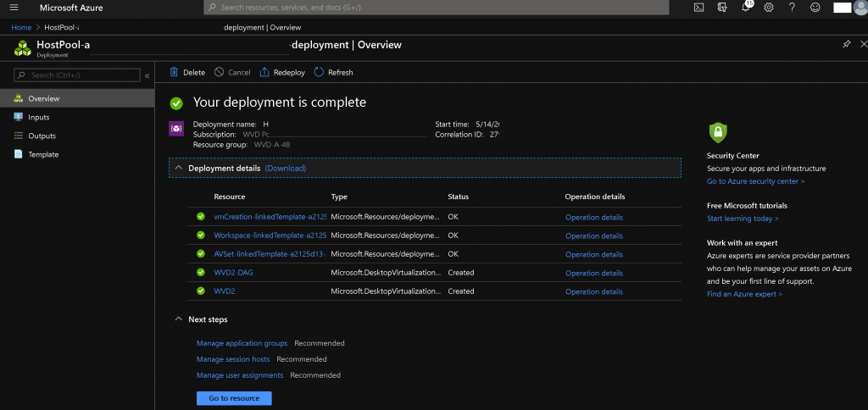Click the status check icon for WVD2-DAG
Image resolution: width=868 pixels, height=410 pixels.
(200, 272)
